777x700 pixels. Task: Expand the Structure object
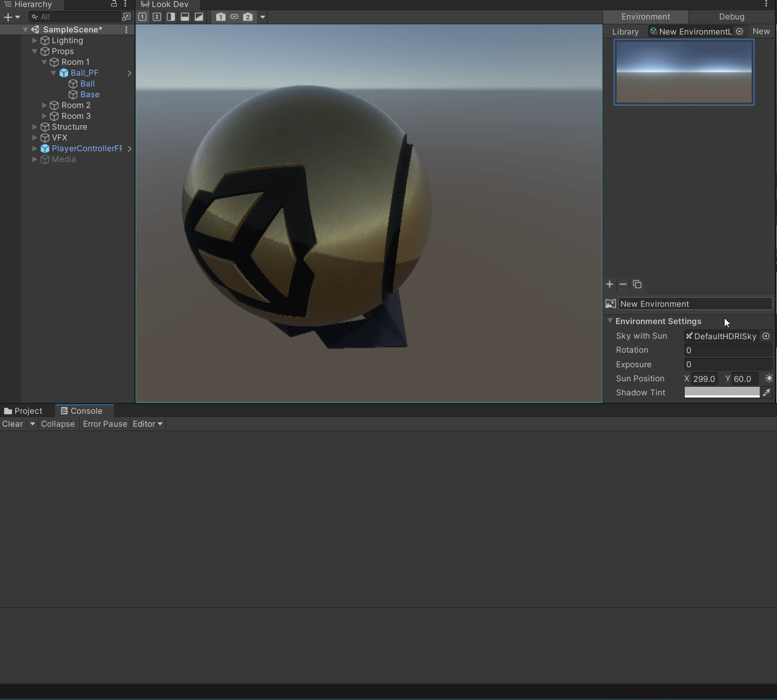tap(35, 127)
